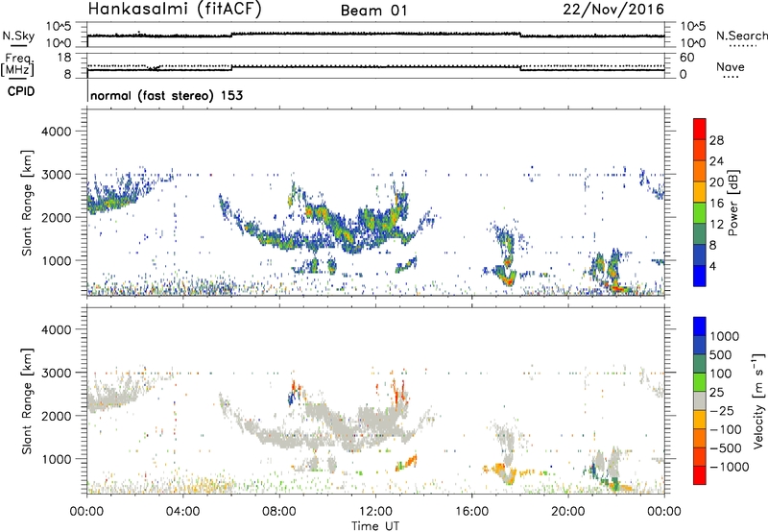
Task: Pick the red top segment of power colorbar
Action: coord(700,130)
